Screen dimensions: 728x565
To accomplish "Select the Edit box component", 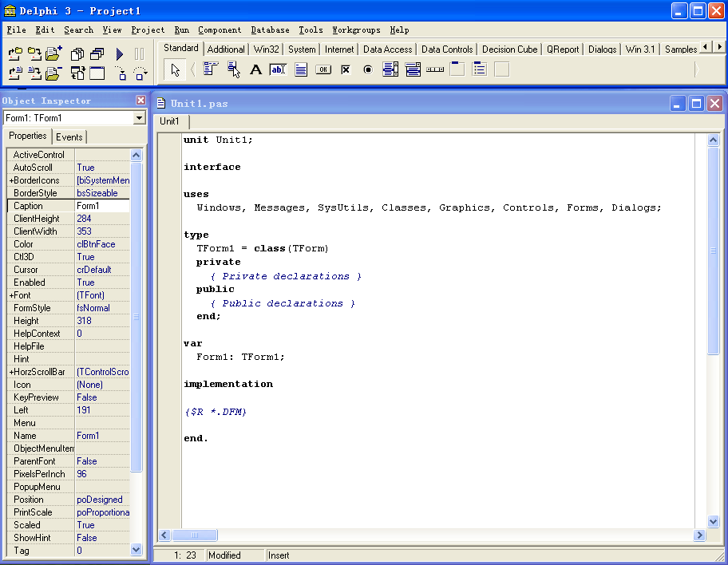I will [278, 69].
